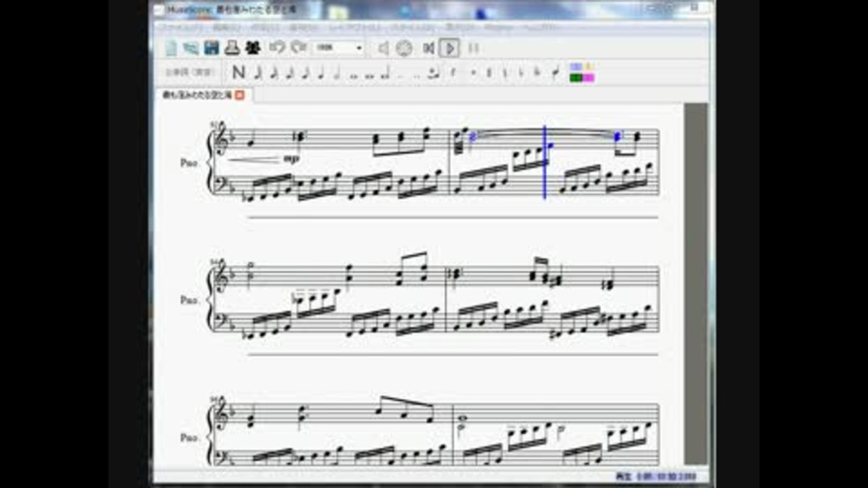Close the score tab with its red X
868x488 pixels.
[240, 95]
